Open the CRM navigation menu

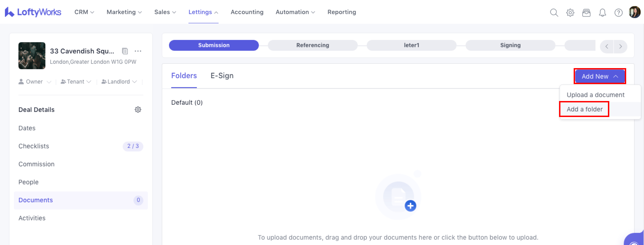click(84, 12)
